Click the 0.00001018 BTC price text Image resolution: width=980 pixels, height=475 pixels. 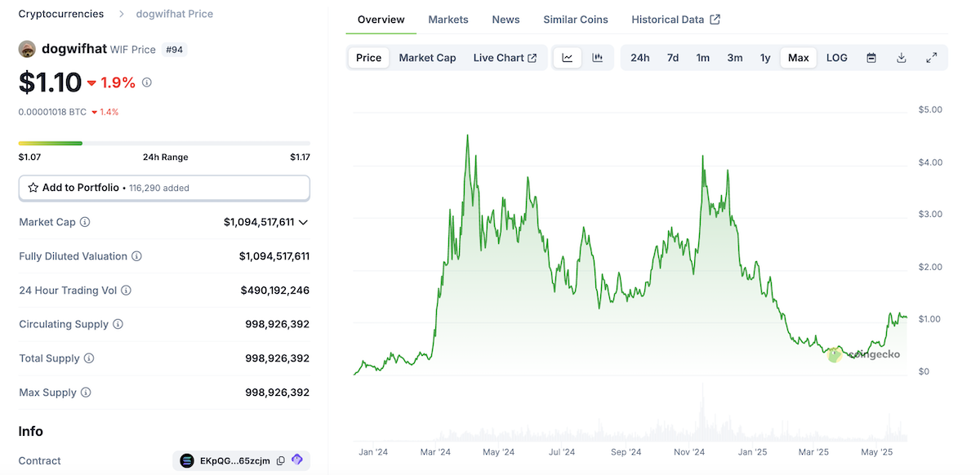(52, 112)
